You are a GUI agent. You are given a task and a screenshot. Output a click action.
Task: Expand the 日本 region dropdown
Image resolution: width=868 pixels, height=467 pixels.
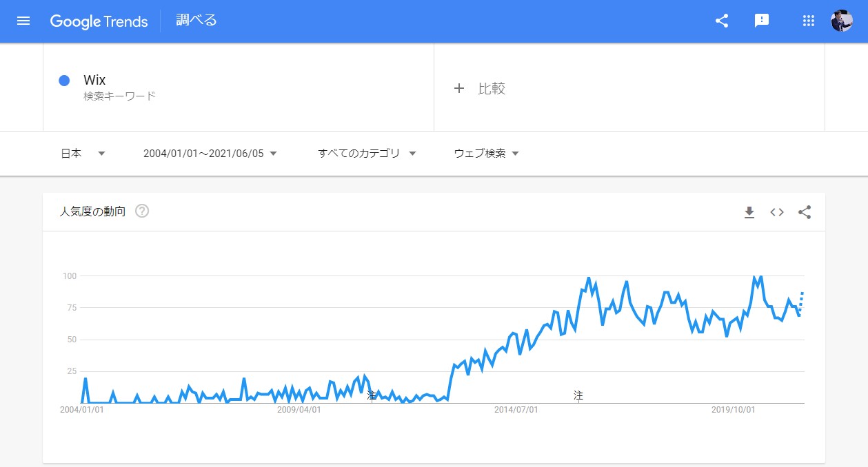click(x=83, y=154)
